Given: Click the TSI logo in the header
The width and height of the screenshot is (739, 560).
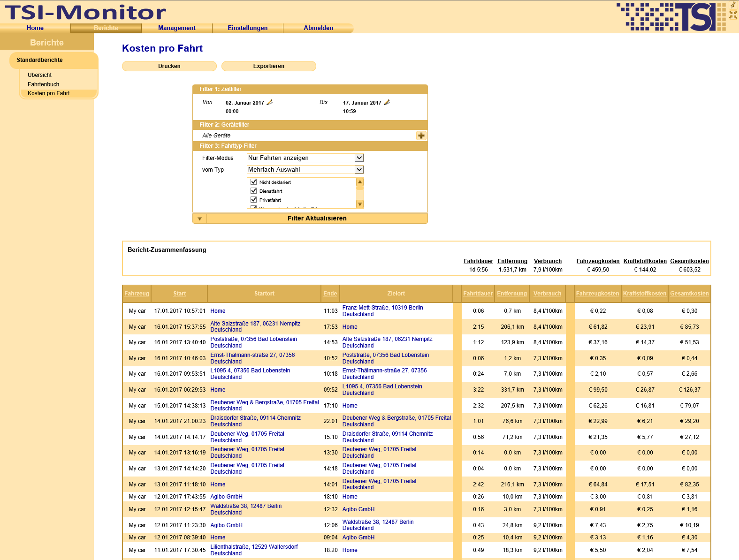Looking at the screenshot, I should click(x=671, y=17).
